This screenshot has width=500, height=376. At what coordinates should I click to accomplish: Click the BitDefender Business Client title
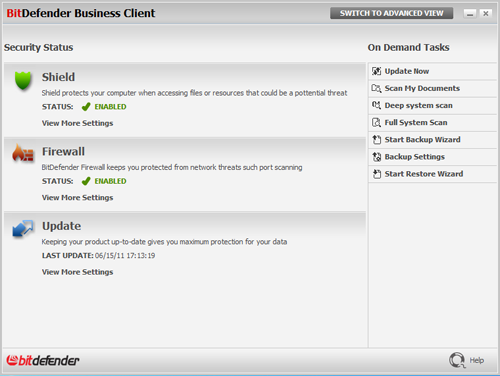(x=81, y=13)
